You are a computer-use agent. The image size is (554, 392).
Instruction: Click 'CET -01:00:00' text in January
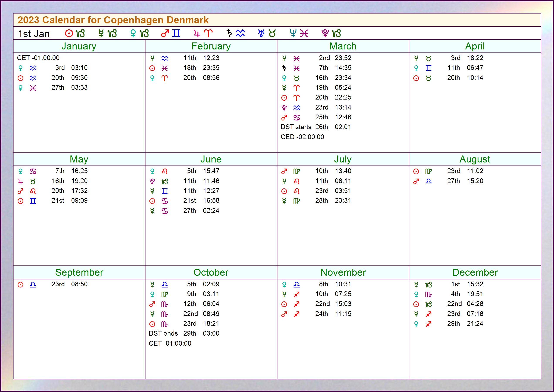[x=38, y=58]
